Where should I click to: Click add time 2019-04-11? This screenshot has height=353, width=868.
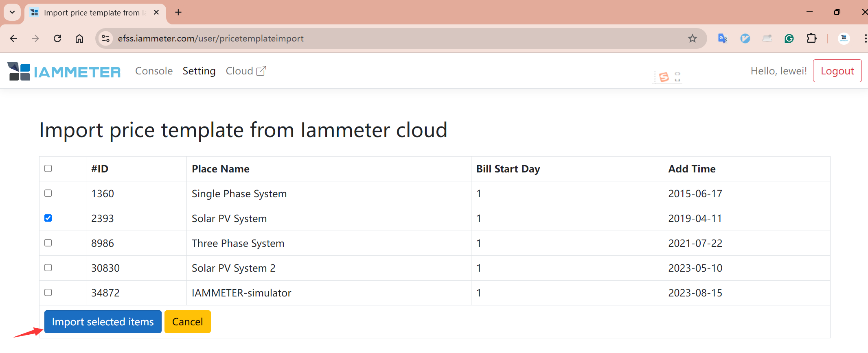pyautogui.click(x=695, y=218)
